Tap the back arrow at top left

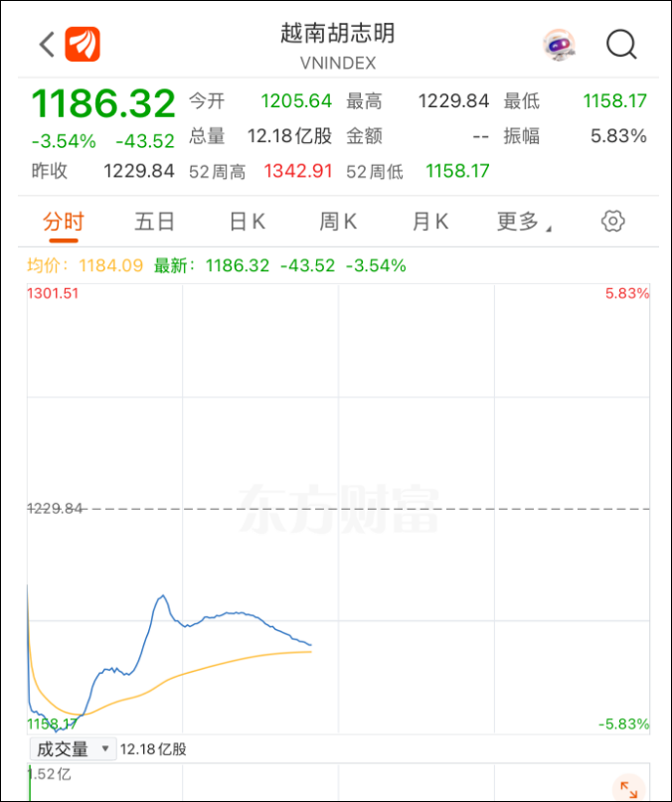[46, 44]
